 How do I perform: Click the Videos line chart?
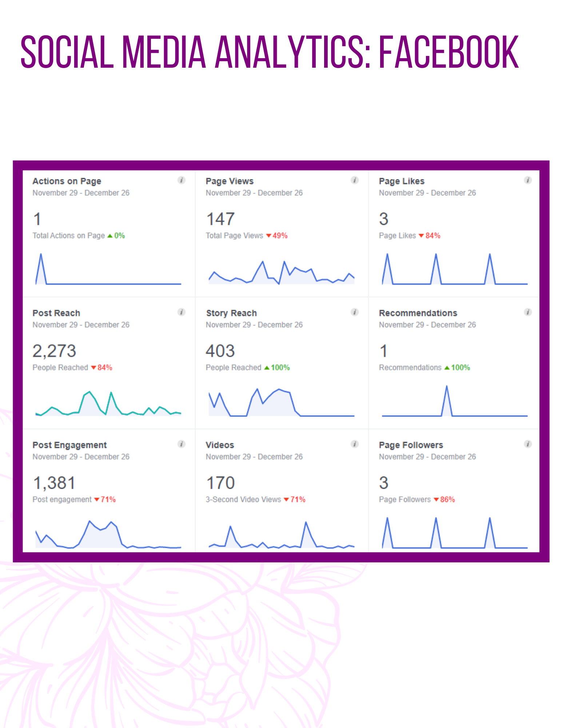coord(282,535)
